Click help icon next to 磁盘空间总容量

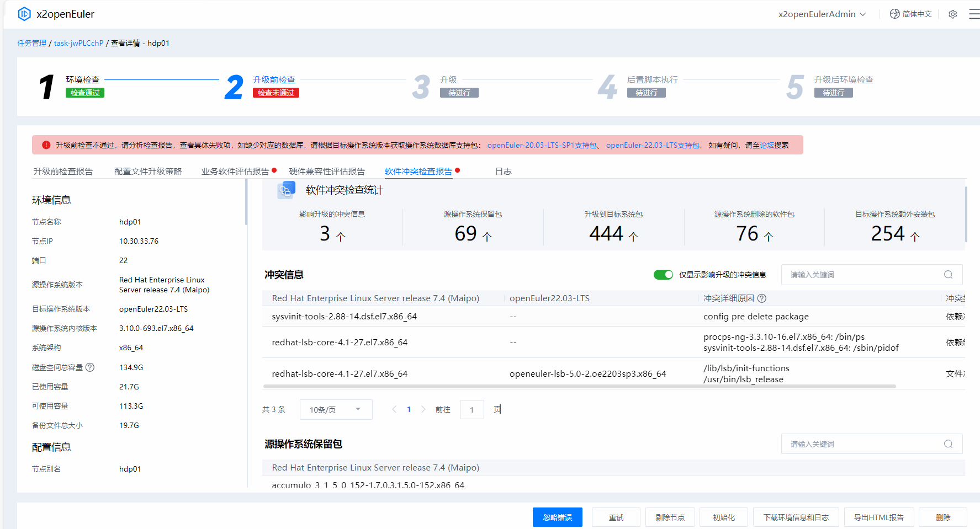[x=90, y=367]
